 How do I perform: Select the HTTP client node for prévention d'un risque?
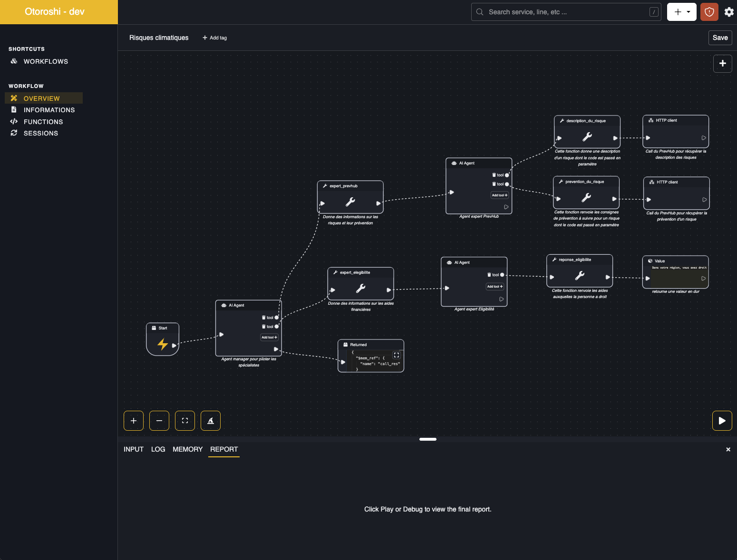click(x=677, y=193)
